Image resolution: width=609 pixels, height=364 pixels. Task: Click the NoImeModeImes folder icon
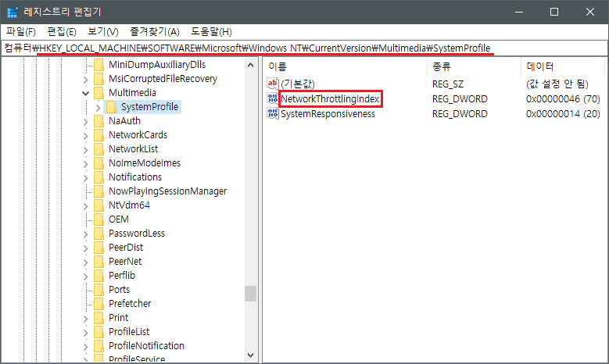tap(99, 163)
